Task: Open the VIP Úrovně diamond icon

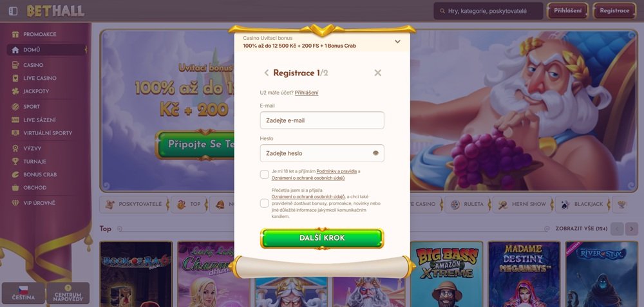Action: pyautogui.click(x=15, y=203)
